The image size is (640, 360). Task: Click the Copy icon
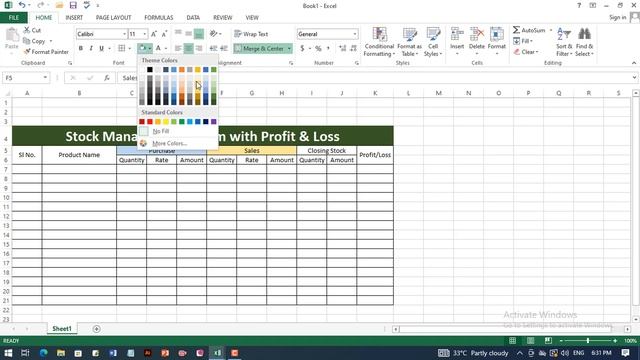click(27, 41)
